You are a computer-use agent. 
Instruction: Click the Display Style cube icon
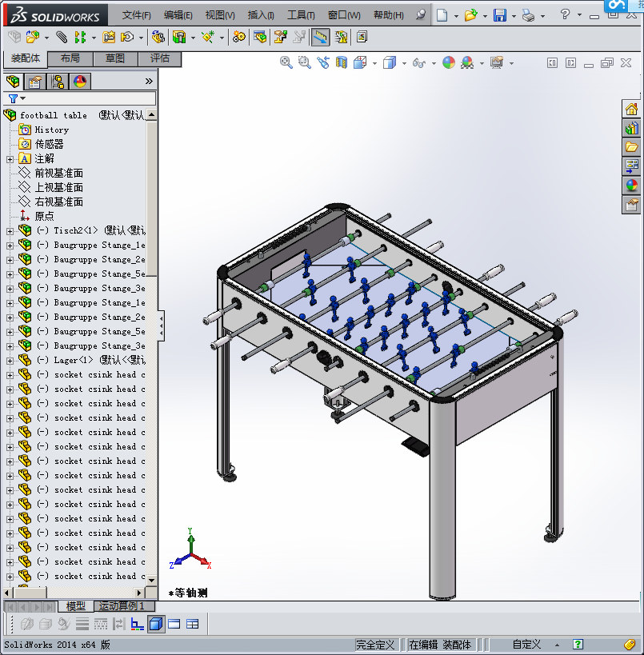pos(390,62)
